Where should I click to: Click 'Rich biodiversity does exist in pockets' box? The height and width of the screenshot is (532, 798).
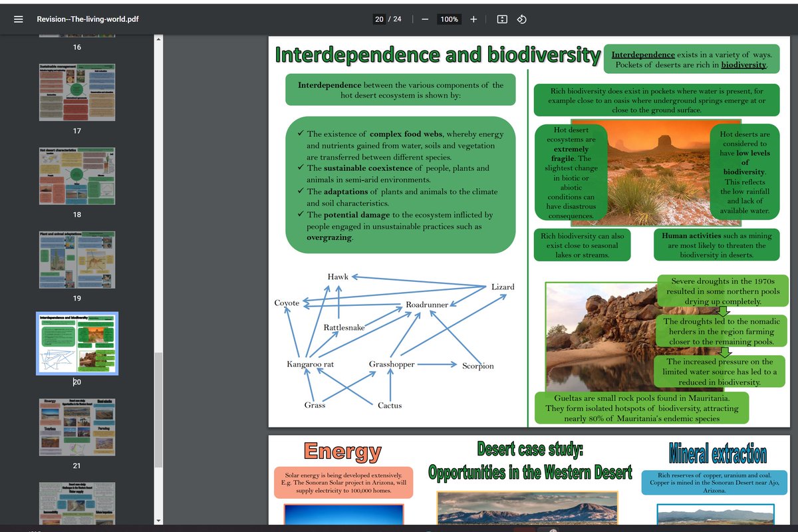tap(656, 100)
